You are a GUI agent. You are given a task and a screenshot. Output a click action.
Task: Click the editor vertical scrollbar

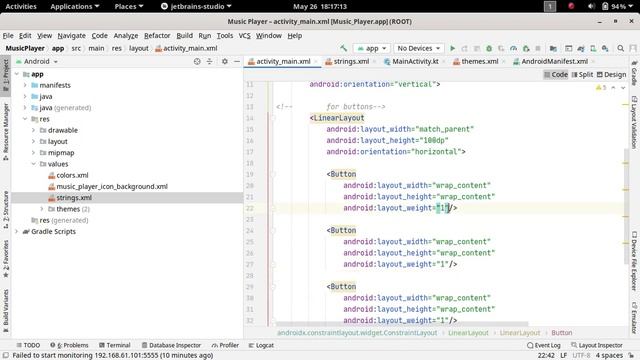pos(626,206)
